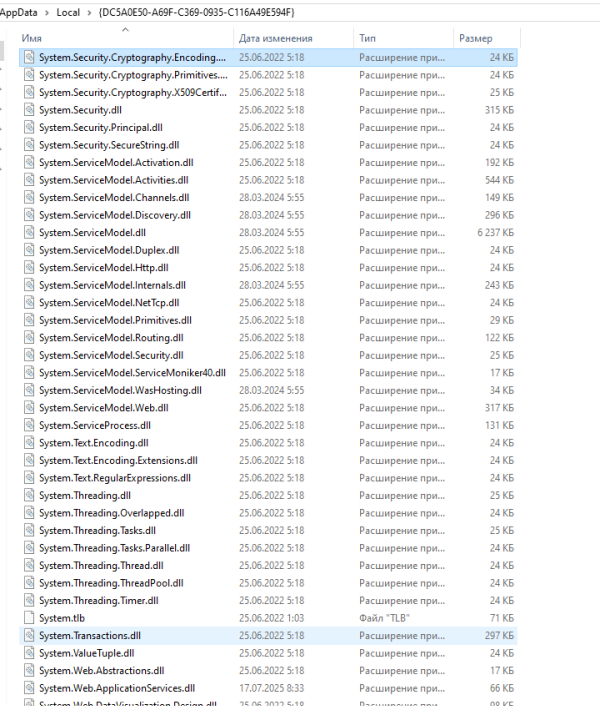This screenshot has height=710, width=600.
Task: Click the 28.03.2024 5:55 date of System.ServiceModel.WasHosting.dll
Action: pyautogui.click(x=272, y=390)
